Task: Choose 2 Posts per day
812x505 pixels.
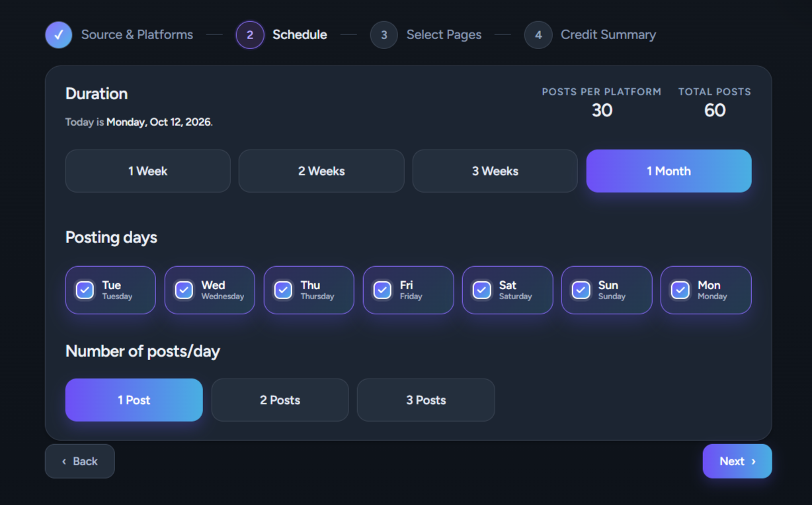Action: click(x=280, y=400)
